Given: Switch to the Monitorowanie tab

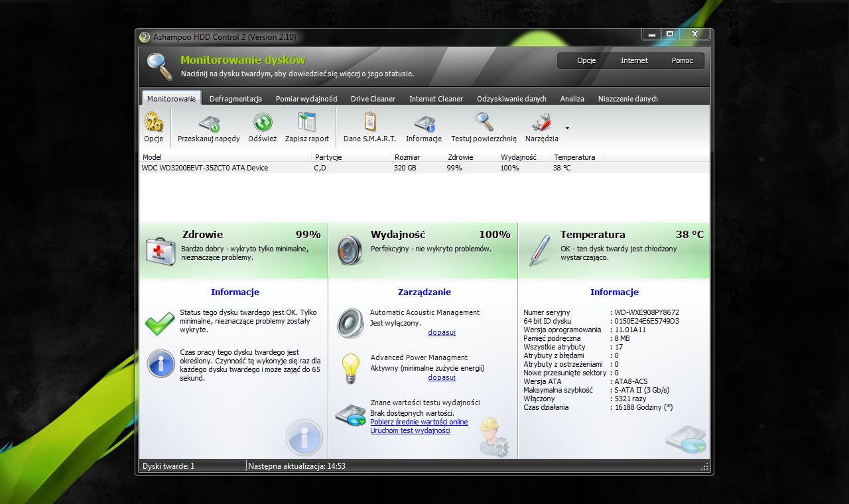Looking at the screenshot, I should point(172,98).
